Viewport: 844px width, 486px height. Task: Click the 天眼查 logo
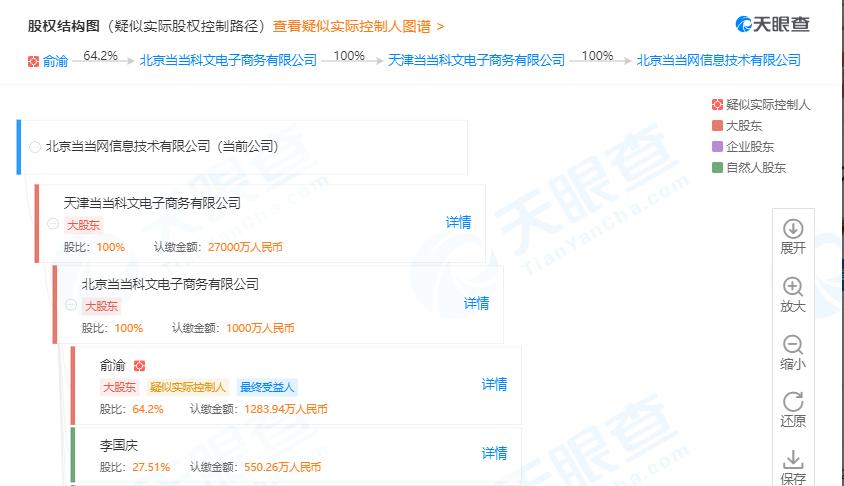[772, 24]
